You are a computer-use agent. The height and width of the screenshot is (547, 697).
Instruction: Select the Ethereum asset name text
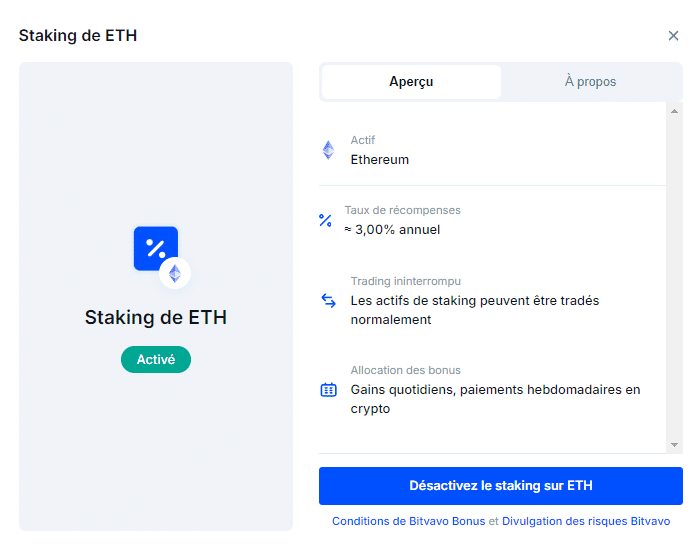[x=380, y=160]
